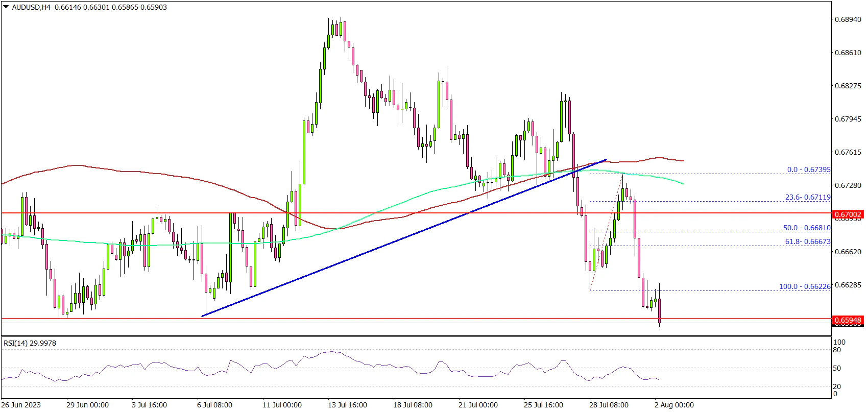Viewport: 868px width, 412px height.
Task: Click the red 0.65948 price label
Action: pos(847,321)
